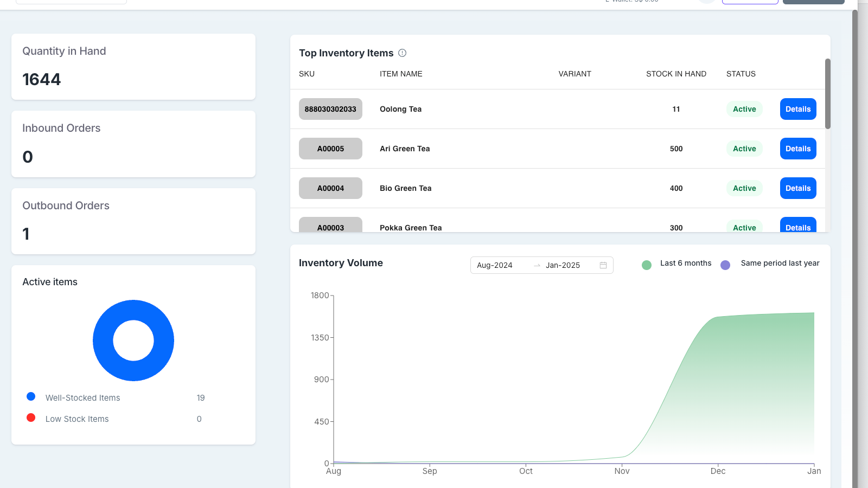
Task: Click the green Last 6 months legend dot
Action: point(646,265)
